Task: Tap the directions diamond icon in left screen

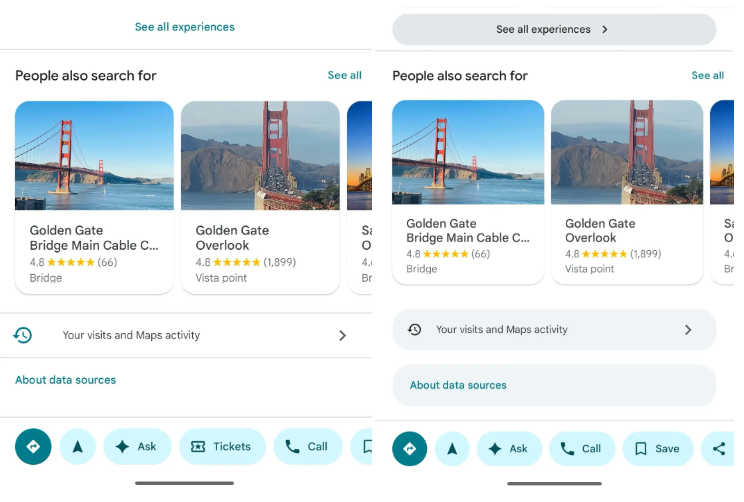Action: 33,447
